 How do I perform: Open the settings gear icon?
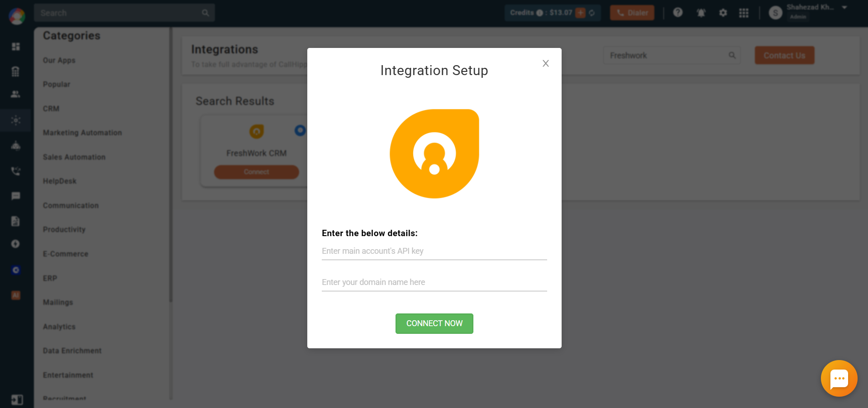723,13
